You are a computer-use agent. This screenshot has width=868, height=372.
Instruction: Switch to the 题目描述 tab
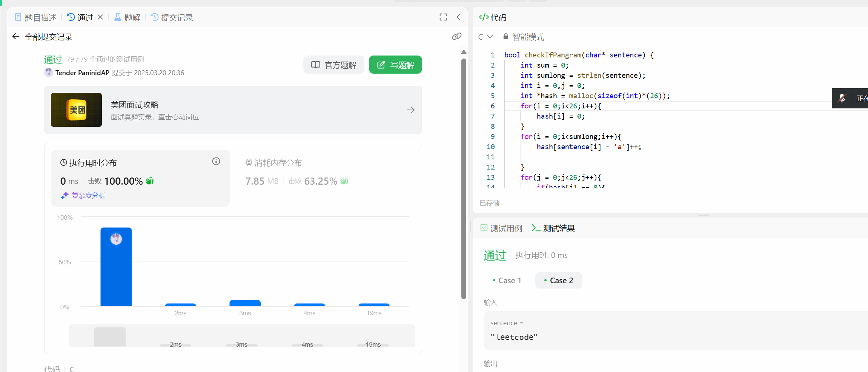click(36, 17)
